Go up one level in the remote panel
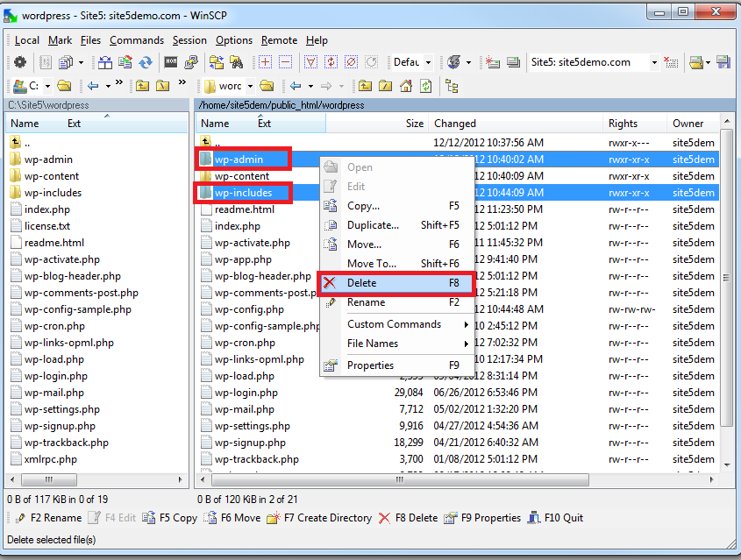The height and width of the screenshot is (560, 741). pos(365,85)
